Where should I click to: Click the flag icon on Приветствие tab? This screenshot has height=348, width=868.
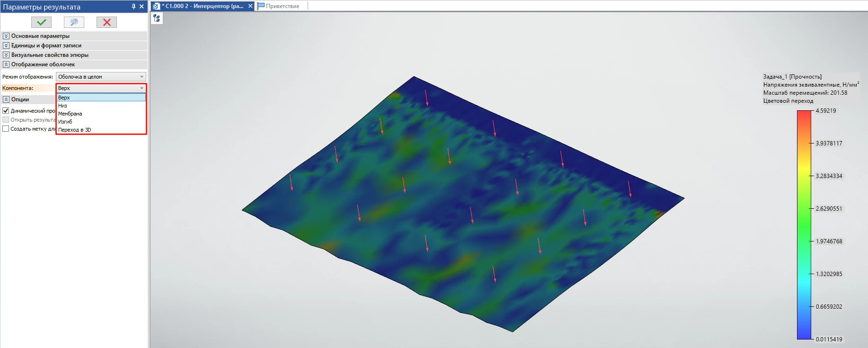[x=261, y=6]
